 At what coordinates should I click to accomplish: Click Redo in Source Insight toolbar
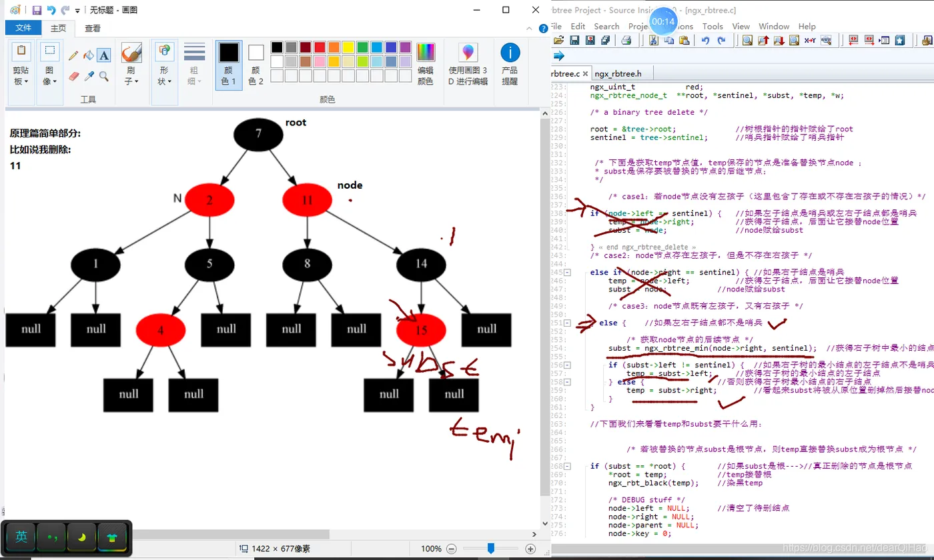[x=721, y=40]
